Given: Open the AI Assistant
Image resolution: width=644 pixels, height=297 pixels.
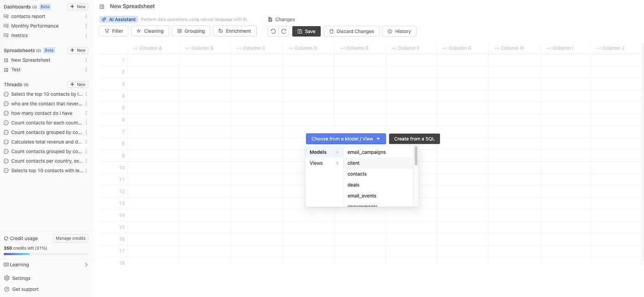Looking at the screenshot, I should tap(119, 19).
